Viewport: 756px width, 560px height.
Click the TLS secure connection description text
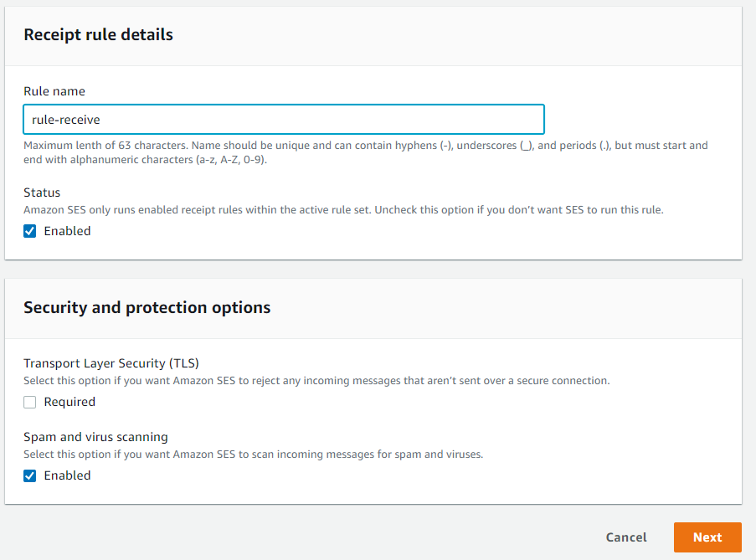click(x=316, y=381)
